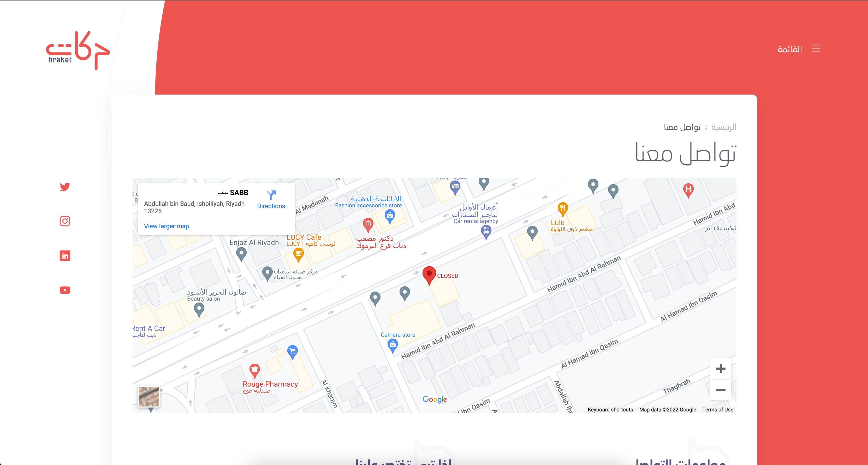
Task: Select the Lulu restaurant marker
Action: pyautogui.click(x=562, y=209)
